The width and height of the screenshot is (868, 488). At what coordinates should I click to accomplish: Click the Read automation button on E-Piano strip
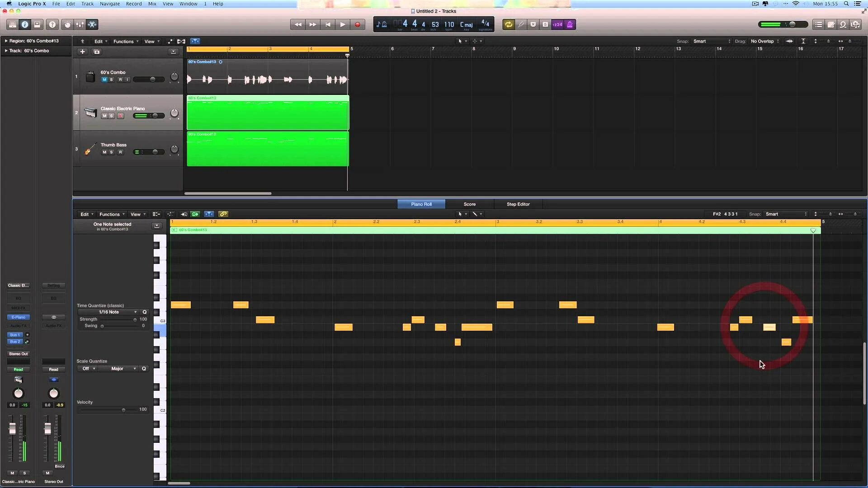[x=18, y=370]
